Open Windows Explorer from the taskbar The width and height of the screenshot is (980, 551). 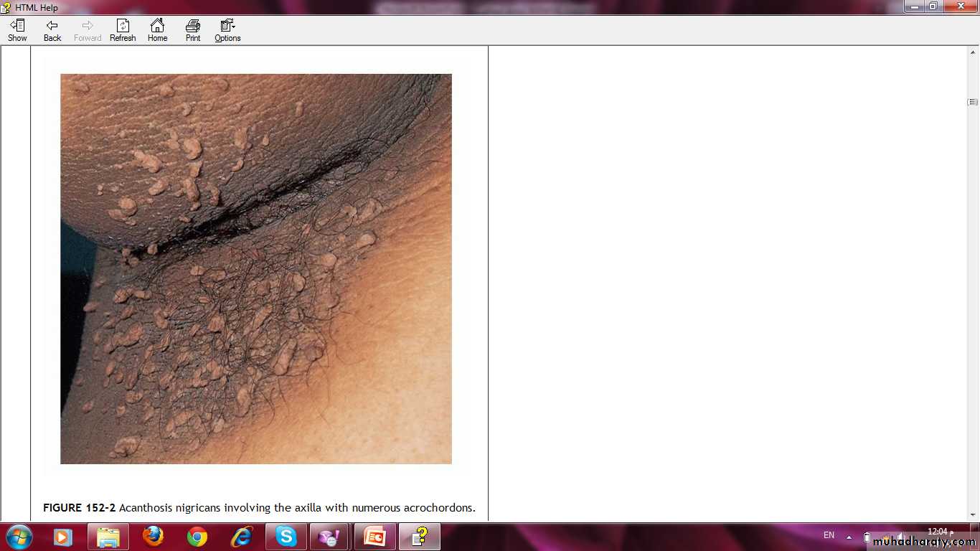click(x=108, y=537)
